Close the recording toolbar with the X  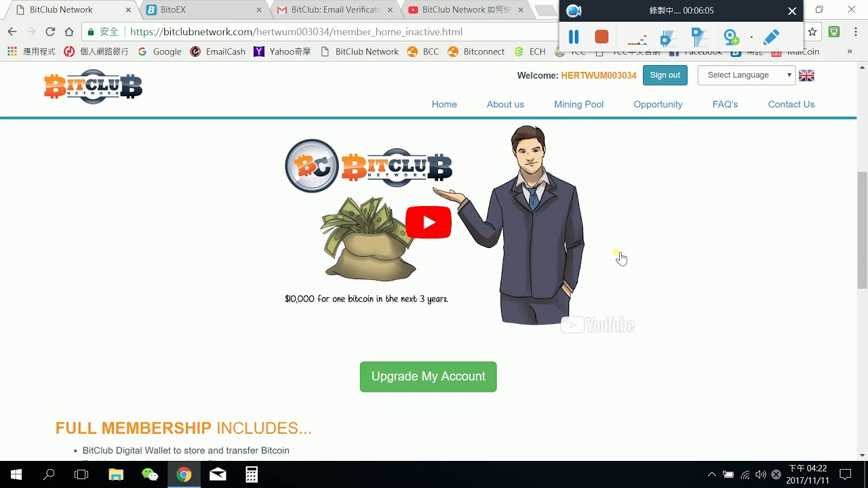point(792,11)
